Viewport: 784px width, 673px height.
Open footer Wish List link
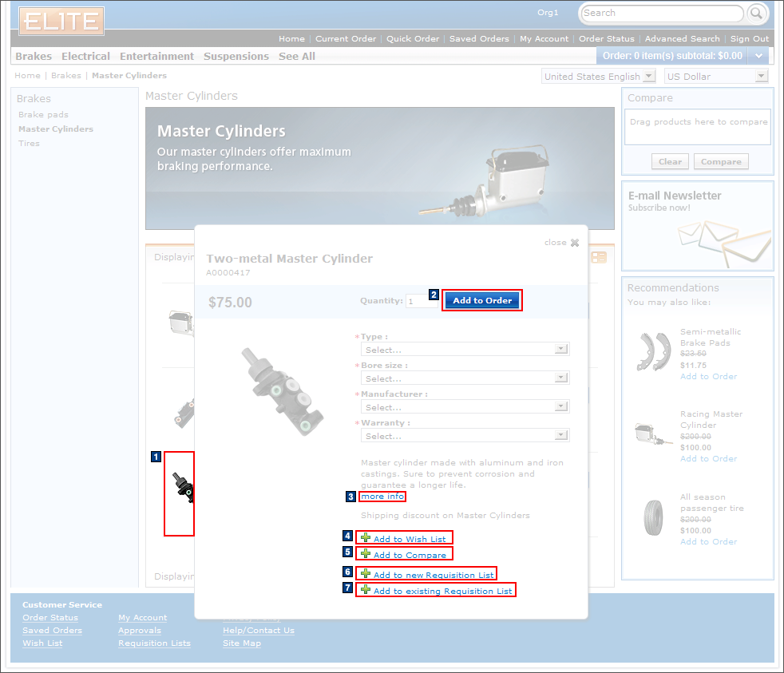point(42,643)
